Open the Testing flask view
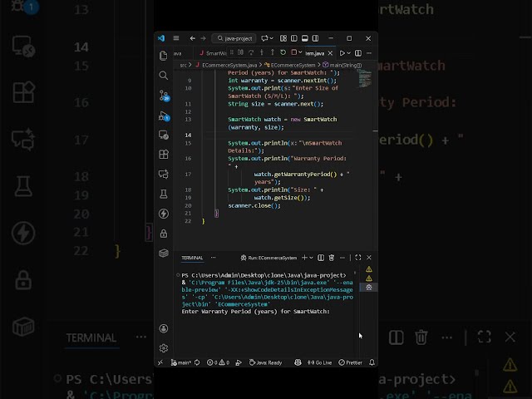The width and height of the screenshot is (532, 399). click(x=164, y=194)
